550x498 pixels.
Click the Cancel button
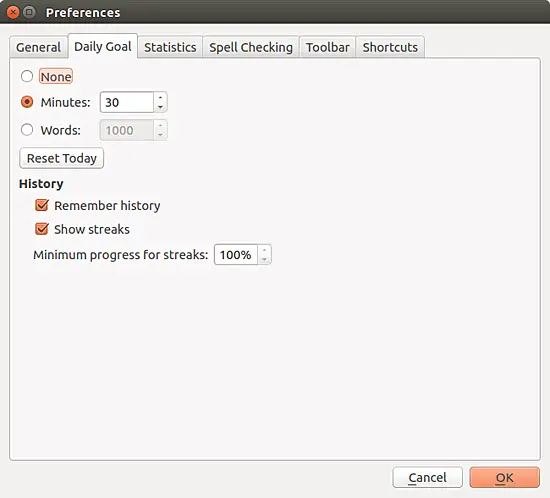(428, 477)
